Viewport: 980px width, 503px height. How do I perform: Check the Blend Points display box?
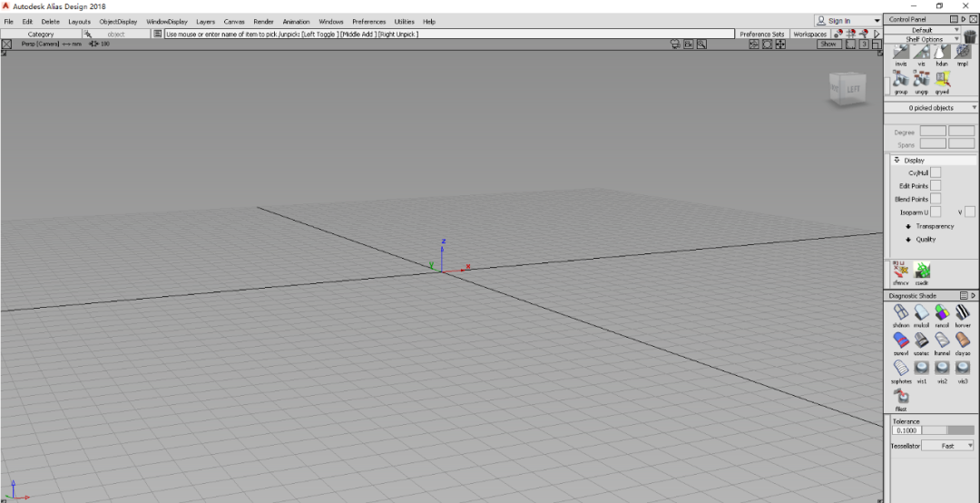pos(936,199)
